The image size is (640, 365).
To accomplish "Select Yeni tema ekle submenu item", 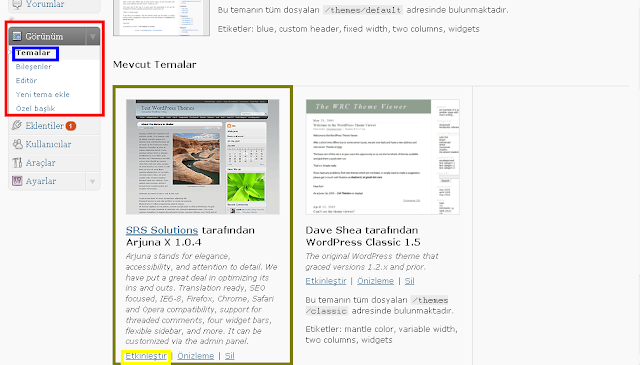I will pos(42,94).
